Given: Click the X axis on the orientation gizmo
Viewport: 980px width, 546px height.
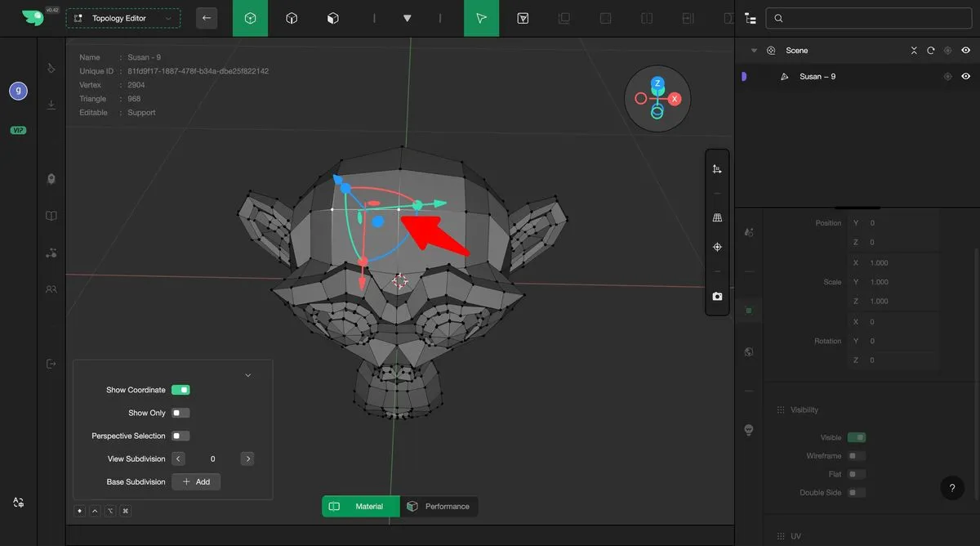Looking at the screenshot, I should pos(675,99).
